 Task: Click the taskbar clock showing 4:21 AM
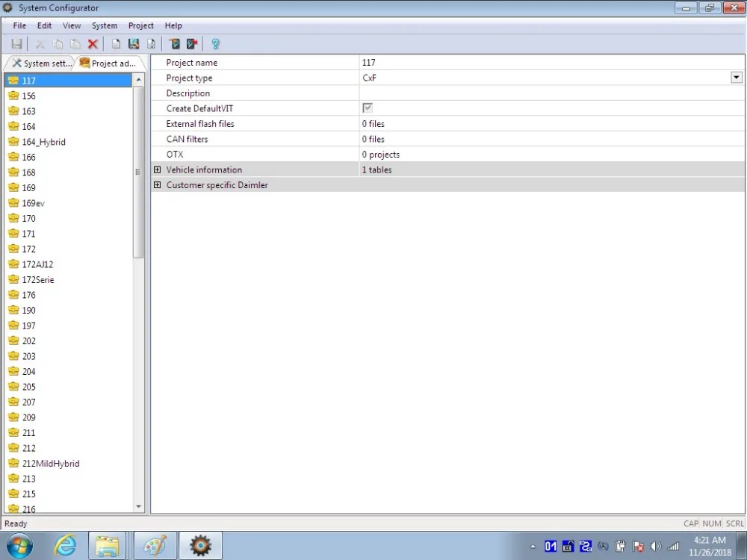pos(710,547)
